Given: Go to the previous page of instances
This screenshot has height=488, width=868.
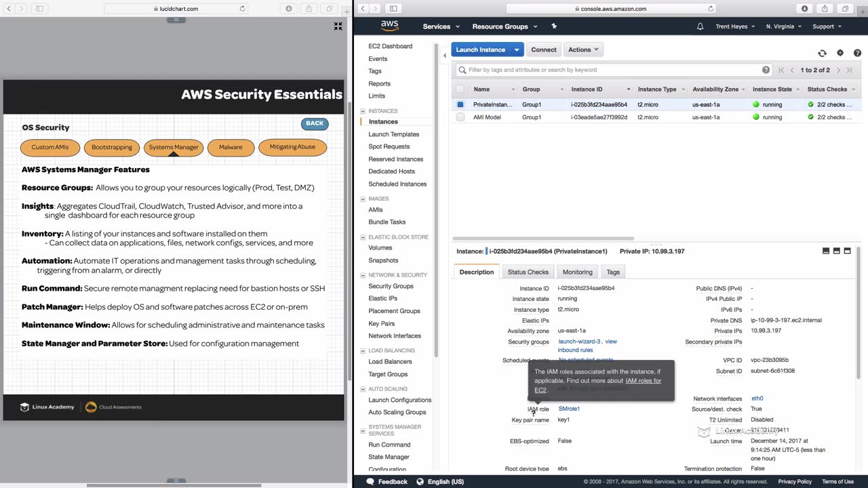Looking at the screenshot, I should pos(792,70).
